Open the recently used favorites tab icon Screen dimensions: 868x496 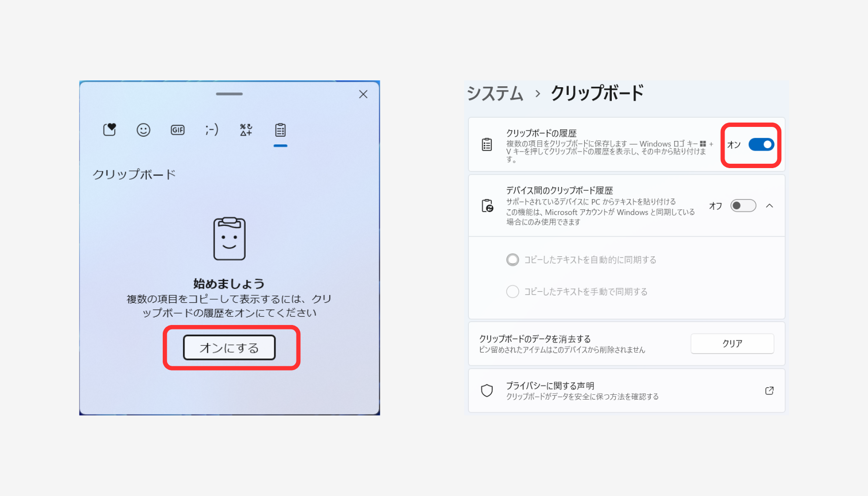pyautogui.click(x=109, y=130)
